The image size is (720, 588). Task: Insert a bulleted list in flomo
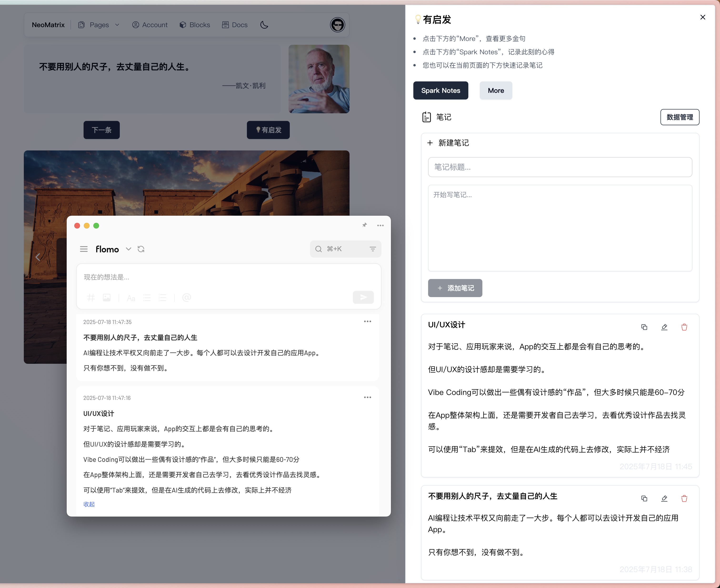coord(147,298)
